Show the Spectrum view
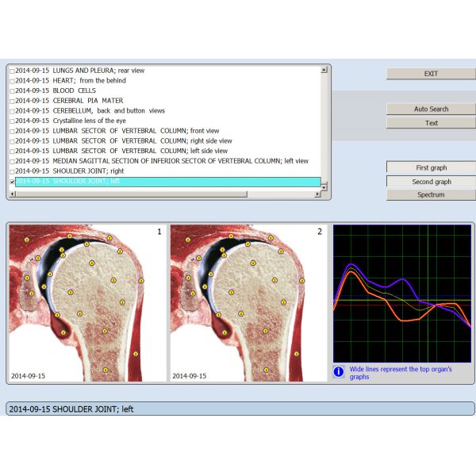The height and width of the screenshot is (476, 476). click(431, 194)
